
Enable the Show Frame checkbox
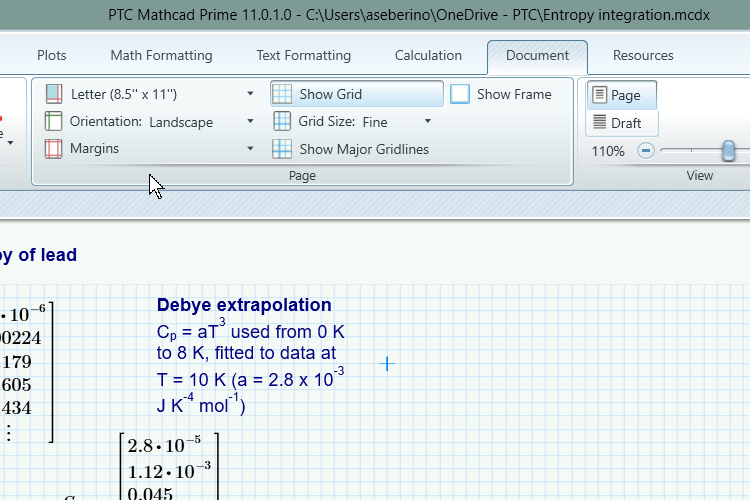tap(460, 94)
